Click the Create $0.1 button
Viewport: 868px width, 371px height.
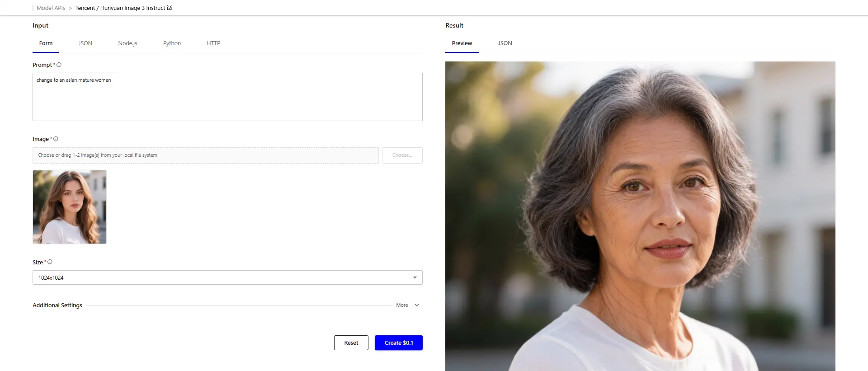point(398,343)
